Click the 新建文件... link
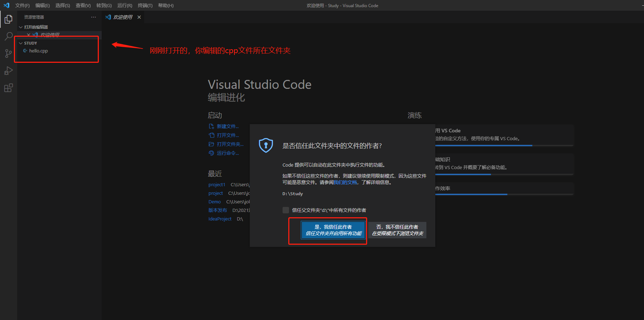The image size is (644, 320). 228,126
